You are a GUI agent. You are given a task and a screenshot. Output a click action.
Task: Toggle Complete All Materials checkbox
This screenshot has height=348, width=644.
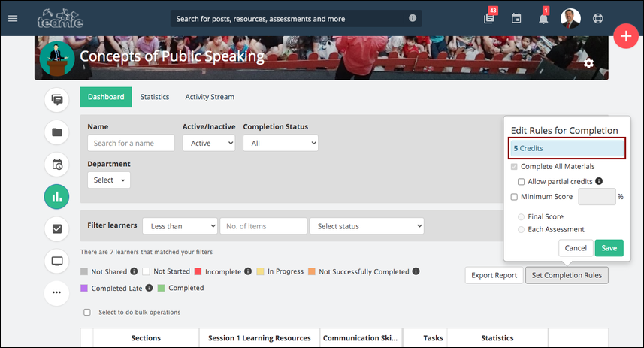click(514, 166)
